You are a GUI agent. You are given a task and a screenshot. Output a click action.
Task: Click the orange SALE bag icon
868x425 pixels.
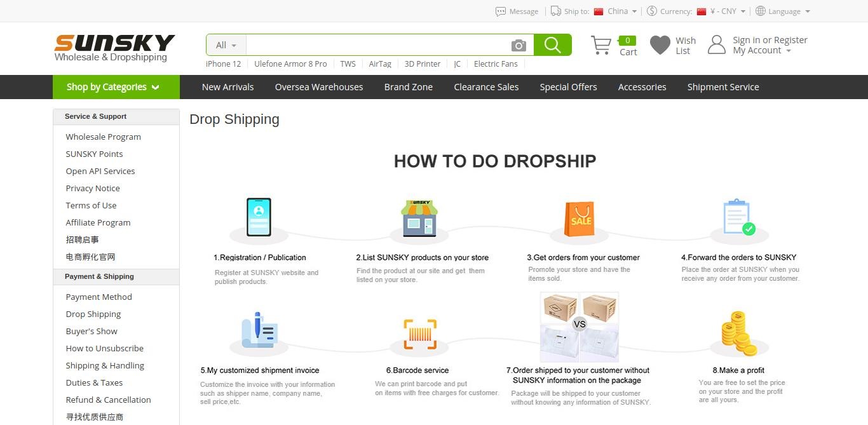click(580, 219)
